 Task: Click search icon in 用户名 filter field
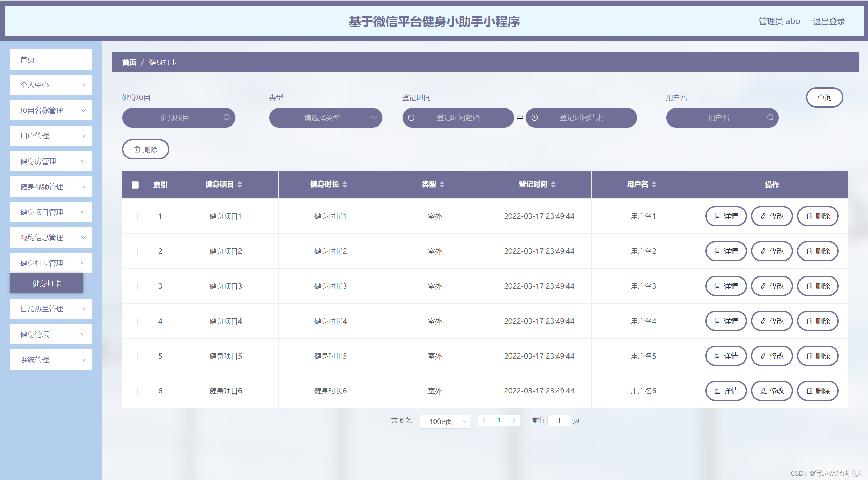[x=770, y=117]
